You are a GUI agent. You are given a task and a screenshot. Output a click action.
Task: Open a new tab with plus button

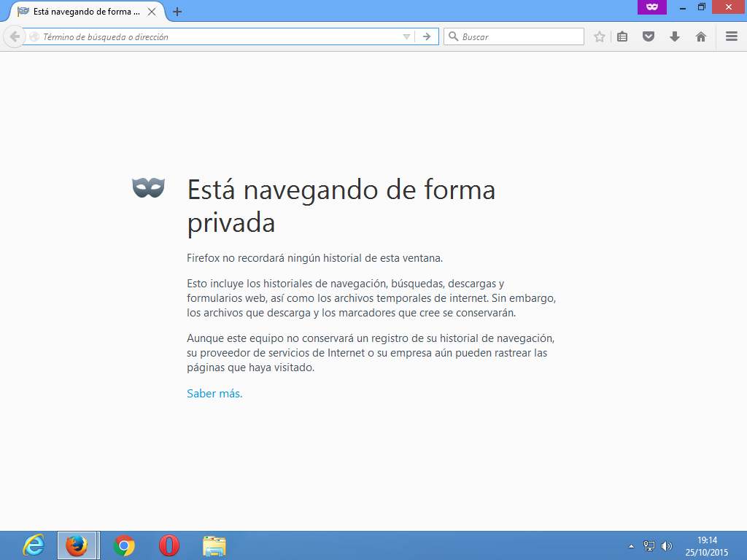(177, 12)
